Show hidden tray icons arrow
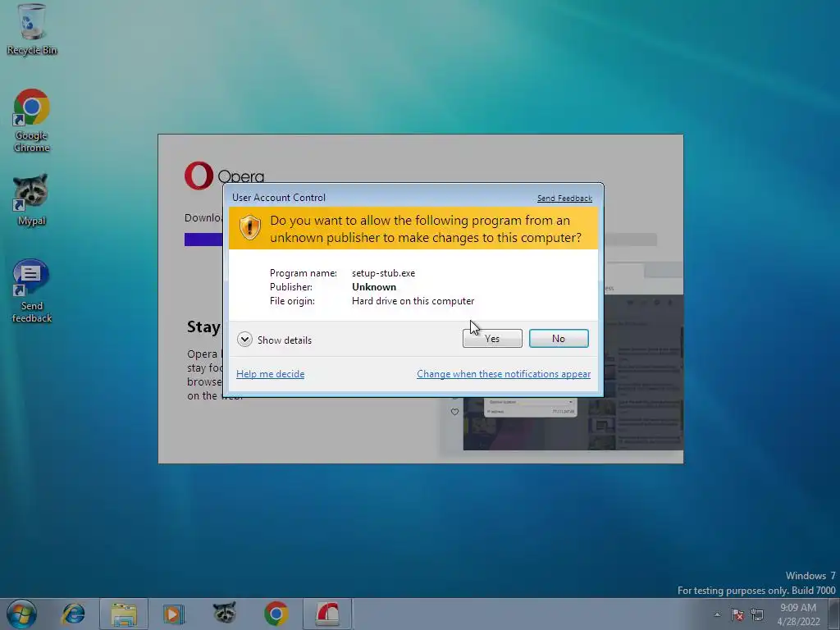 717,614
